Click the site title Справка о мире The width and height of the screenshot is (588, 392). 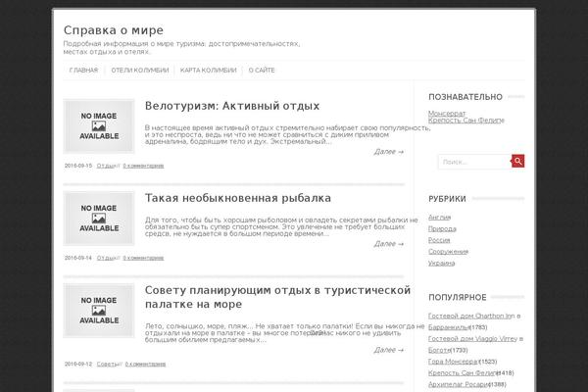click(x=114, y=30)
